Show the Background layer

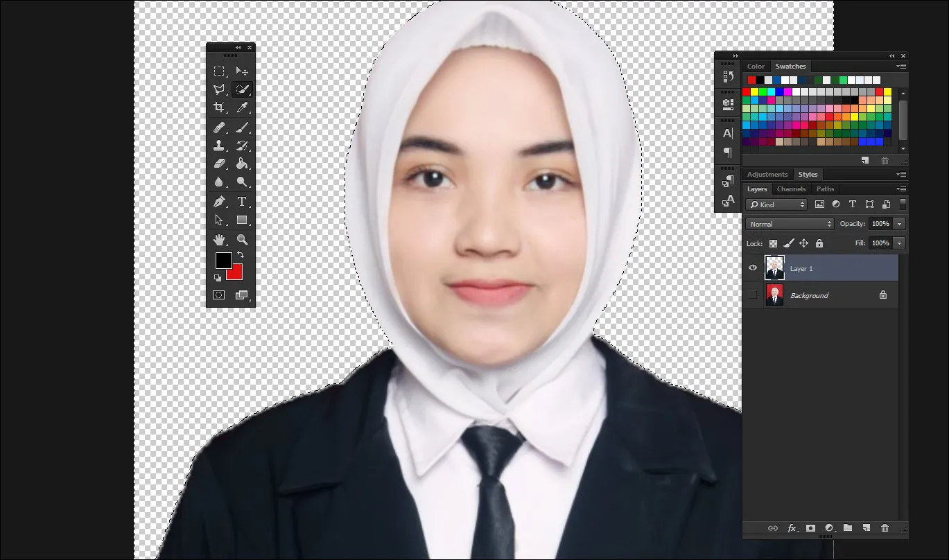coord(752,295)
